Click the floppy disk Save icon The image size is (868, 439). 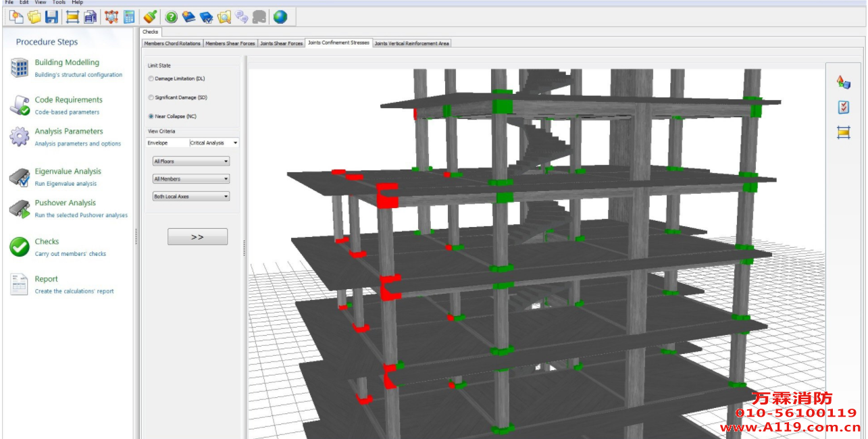coord(51,17)
